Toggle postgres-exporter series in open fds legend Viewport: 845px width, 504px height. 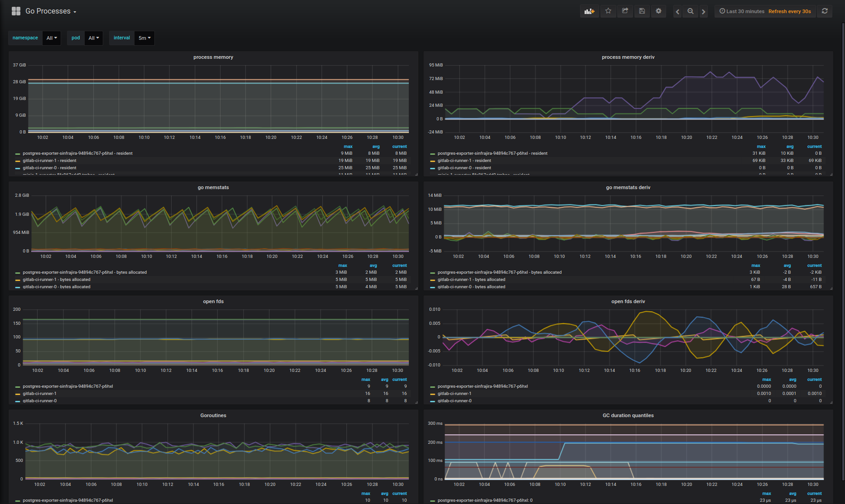coord(67,386)
